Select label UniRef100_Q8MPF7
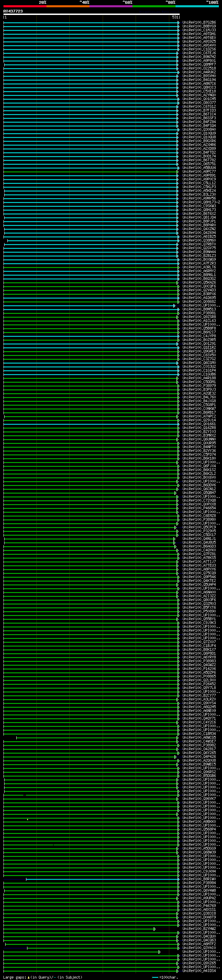Image resolution: width=222 pixels, height=980 pixels. point(199,64)
